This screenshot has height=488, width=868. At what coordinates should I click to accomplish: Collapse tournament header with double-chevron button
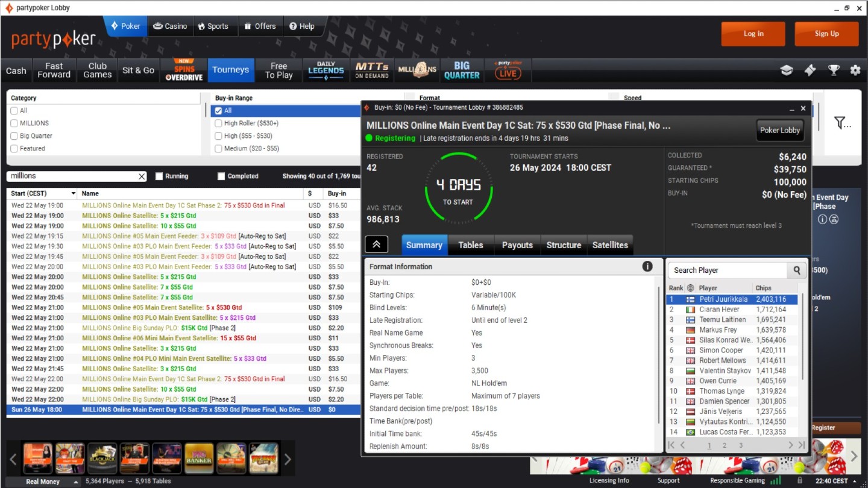(x=376, y=245)
